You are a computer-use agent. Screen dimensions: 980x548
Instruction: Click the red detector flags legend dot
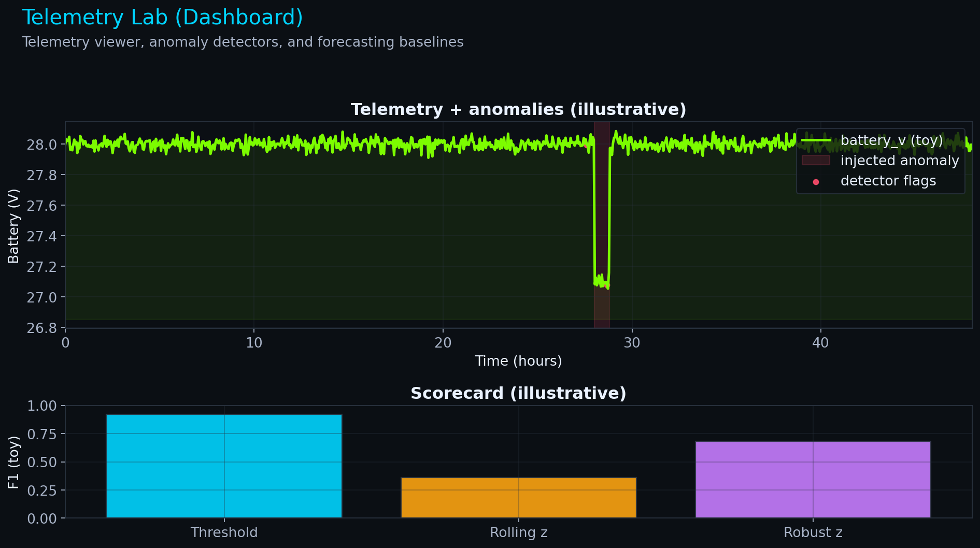tap(816, 182)
